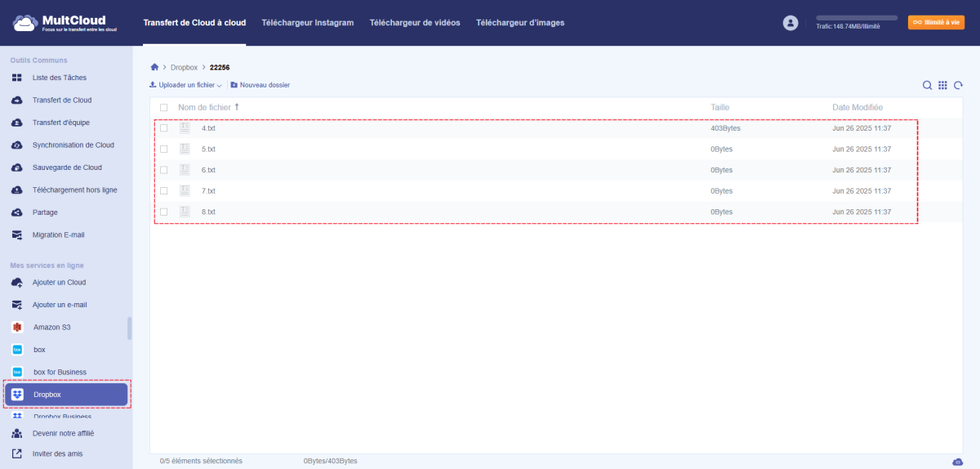The height and width of the screenshot is (469, 980).
Task: Click Dropbox in the breadcrumb path
Action: coord(184,67)
